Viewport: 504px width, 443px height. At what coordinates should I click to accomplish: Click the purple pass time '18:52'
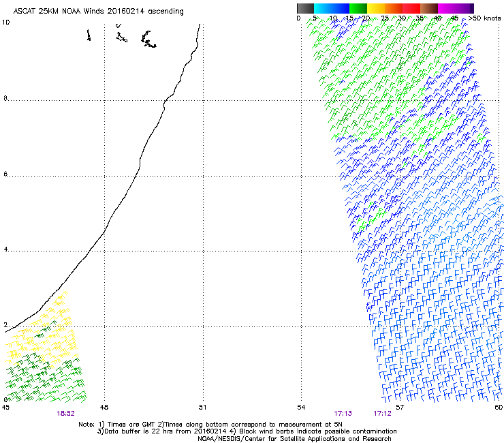point(66,414)
